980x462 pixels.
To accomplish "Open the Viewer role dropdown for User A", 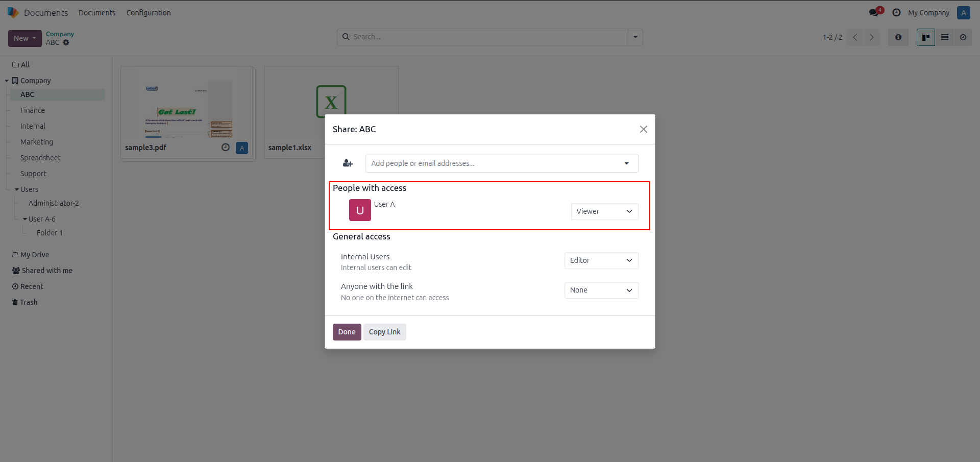I will click(x=604, y=211).
